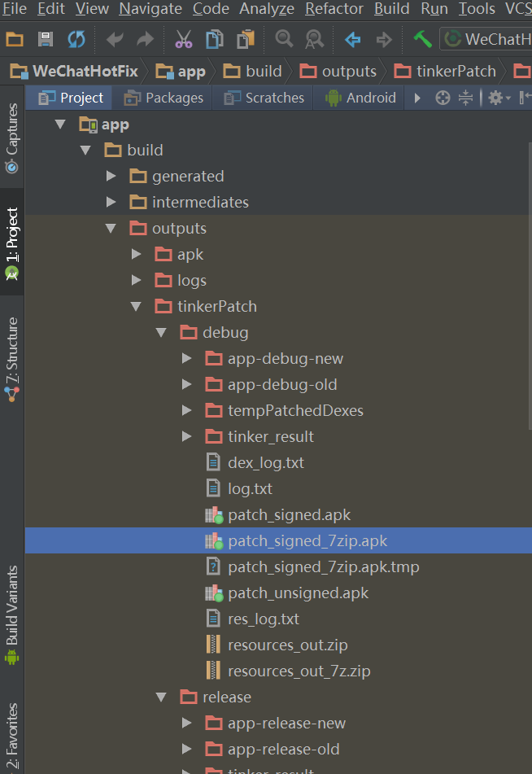
Task: Open the Navigate menu
Action: pos(150,8)
